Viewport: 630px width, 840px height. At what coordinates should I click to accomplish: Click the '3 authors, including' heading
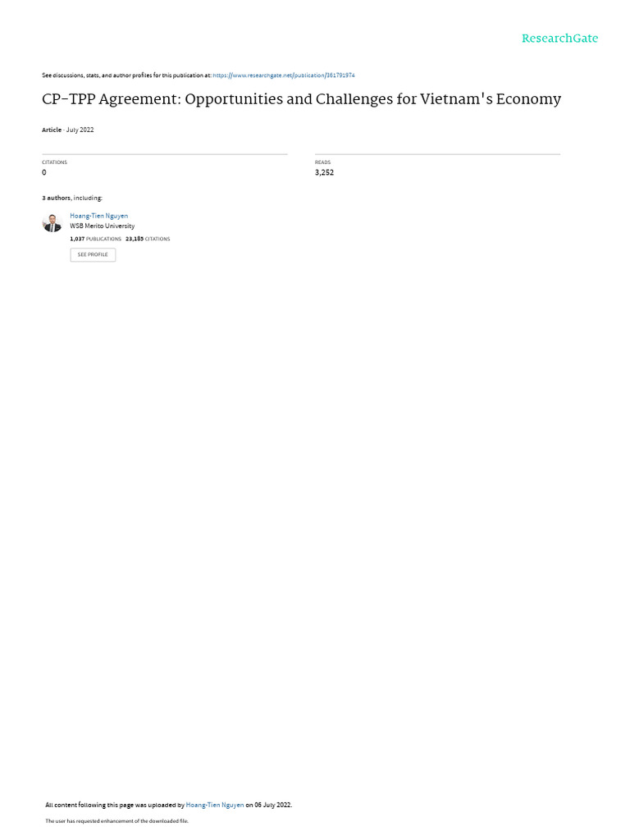pos(72,199)
